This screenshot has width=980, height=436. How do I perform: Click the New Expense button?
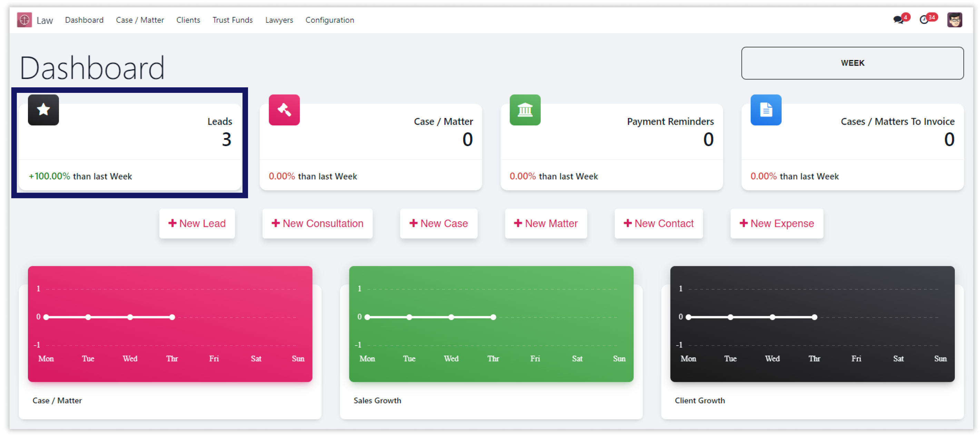click(776, 223)
